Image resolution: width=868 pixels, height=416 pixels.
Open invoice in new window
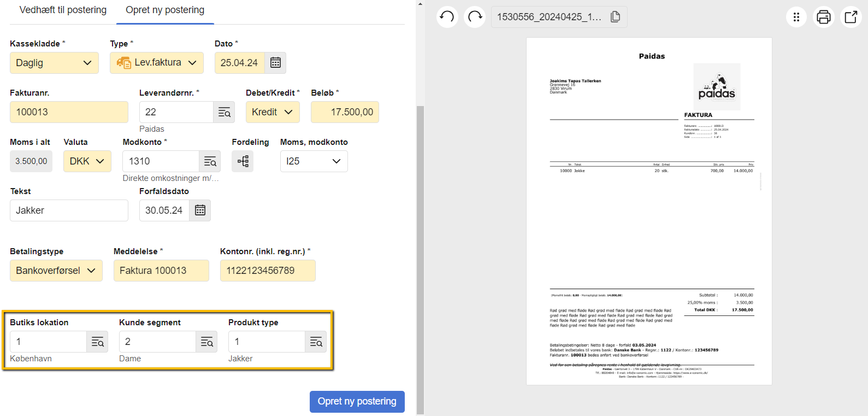coord(851,17)
